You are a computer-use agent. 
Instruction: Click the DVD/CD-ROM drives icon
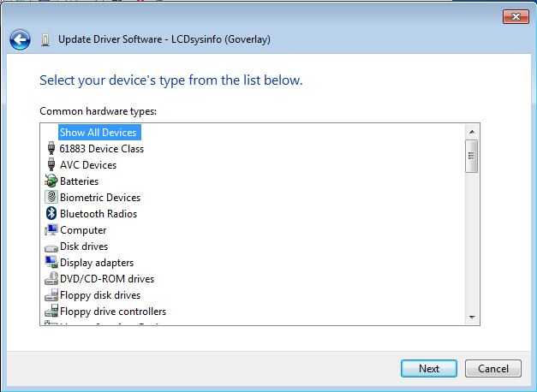click(x=51, y=279)
